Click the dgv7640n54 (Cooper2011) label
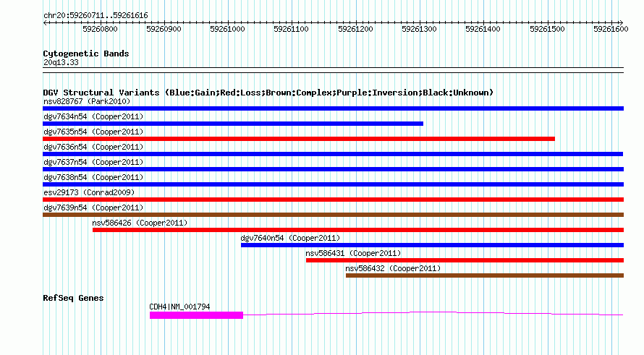This screenshot has height=355, width=644. click(x=290, y=238)
